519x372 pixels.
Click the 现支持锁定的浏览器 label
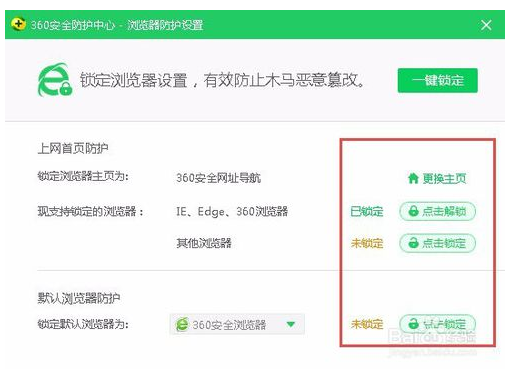(x=90, y=211)
